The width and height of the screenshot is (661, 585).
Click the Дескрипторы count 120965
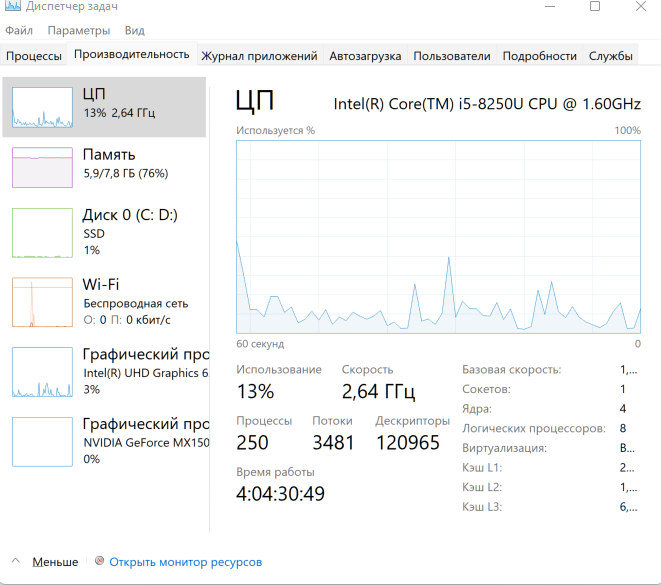pos(408,443)
